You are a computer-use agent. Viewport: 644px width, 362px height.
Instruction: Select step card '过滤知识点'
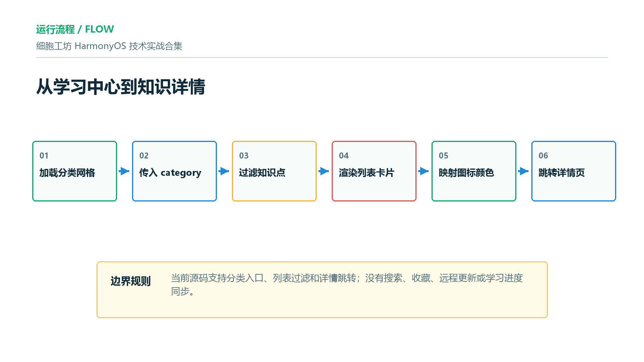[275, 171]
